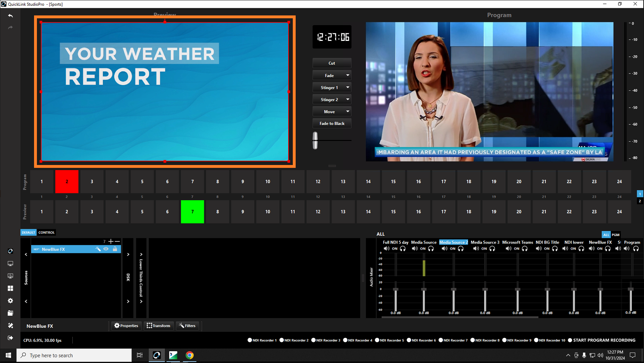Open the Stinger 1 dropdown arrow

347,88
